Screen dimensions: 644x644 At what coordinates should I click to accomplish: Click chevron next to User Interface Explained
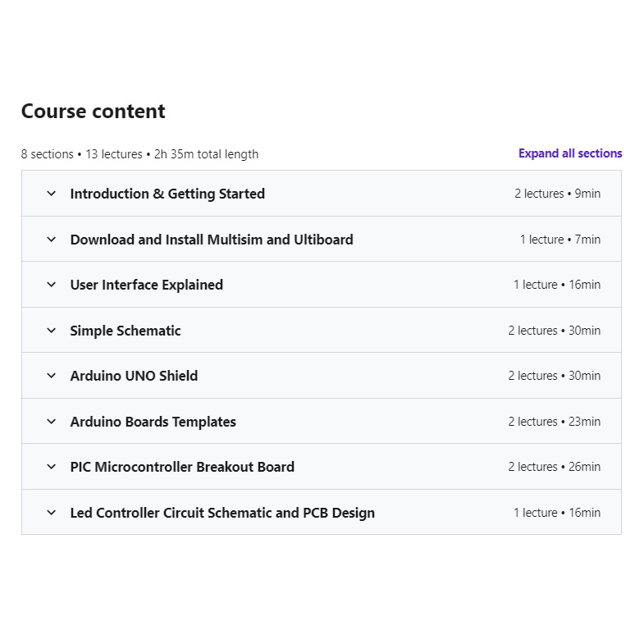pyautogui.click(x=52, y=285)
